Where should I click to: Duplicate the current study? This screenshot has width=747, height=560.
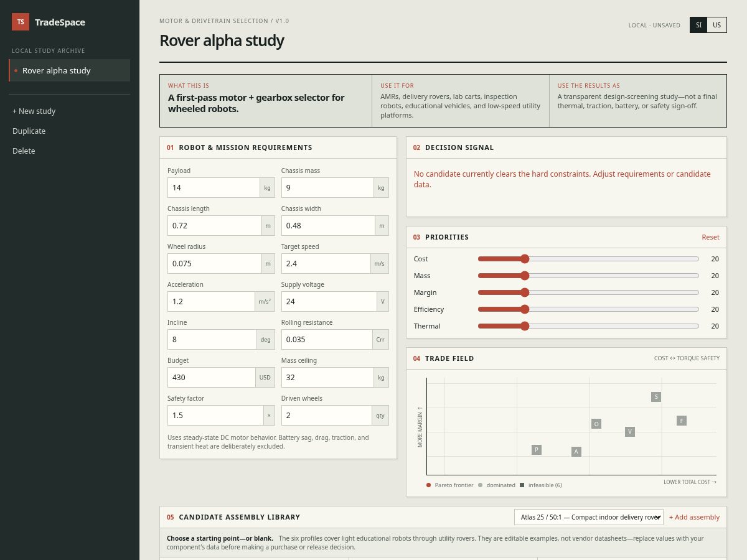29,131
